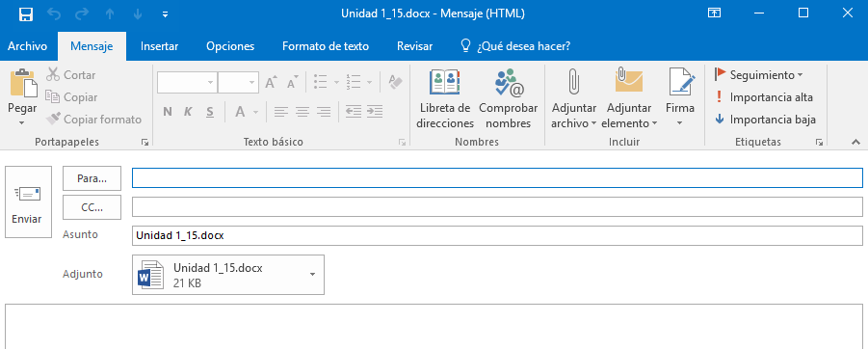868x349 pixels.
Task: Undo the last action in title bar
Action: (54, 14)
